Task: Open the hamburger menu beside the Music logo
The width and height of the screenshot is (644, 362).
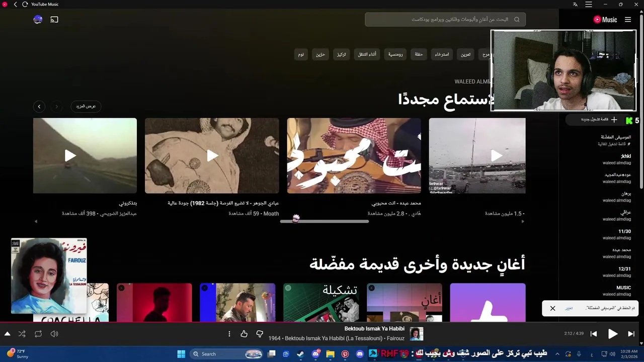Action: pyautogui.click(x=628, y=20)
